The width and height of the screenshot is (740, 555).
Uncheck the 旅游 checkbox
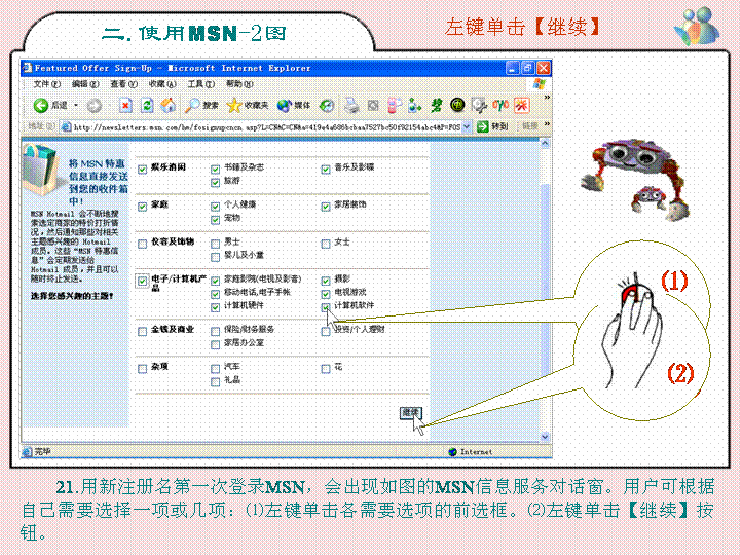tap(216, 182)
